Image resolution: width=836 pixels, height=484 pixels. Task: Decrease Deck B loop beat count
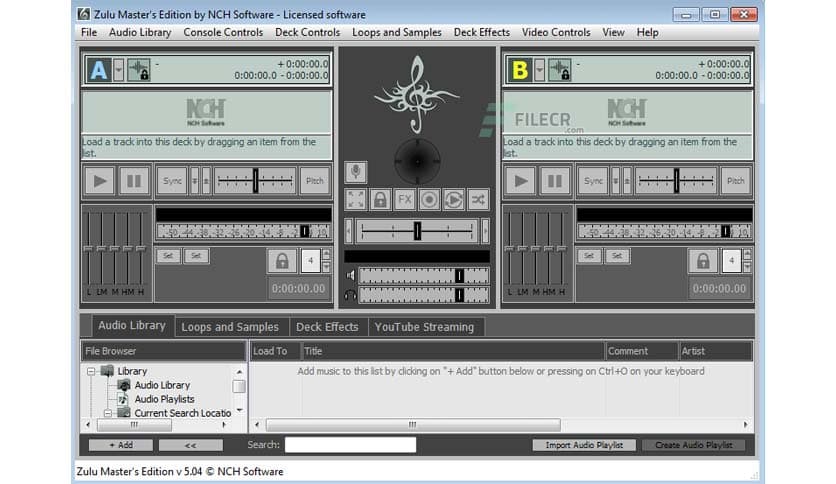pos(747,267)
